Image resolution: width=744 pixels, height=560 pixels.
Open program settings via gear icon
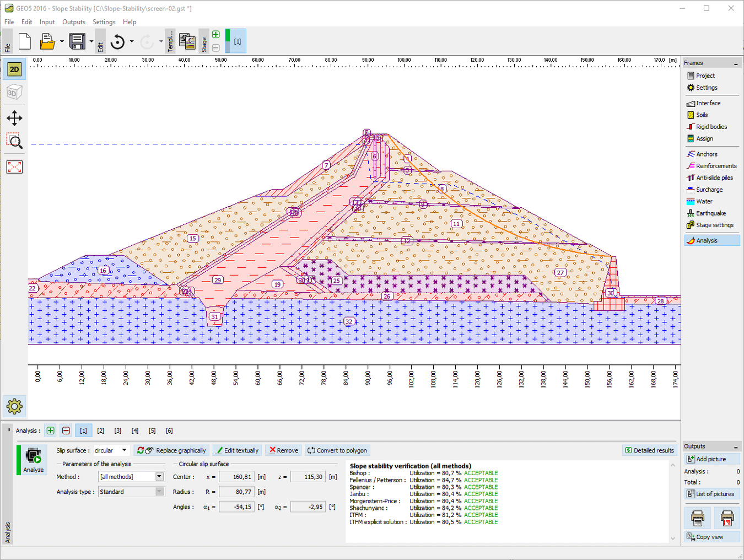pyautogui.click(x=14, y=406)
